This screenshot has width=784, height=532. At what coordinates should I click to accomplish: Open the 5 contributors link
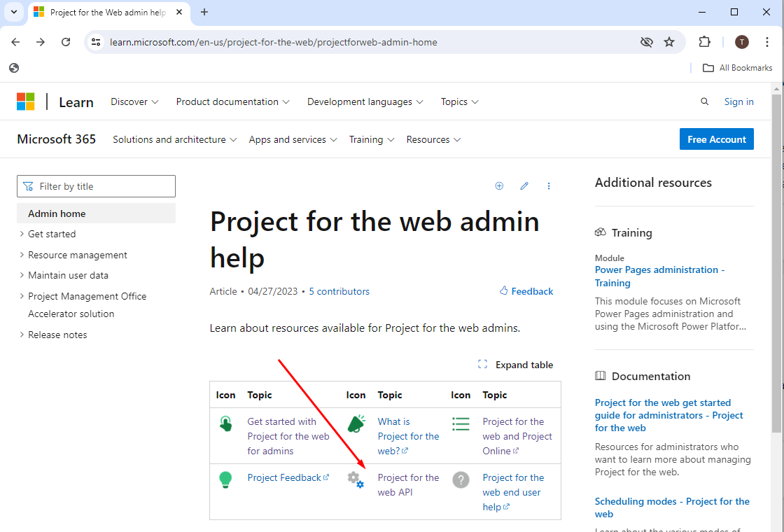point(339,291)
